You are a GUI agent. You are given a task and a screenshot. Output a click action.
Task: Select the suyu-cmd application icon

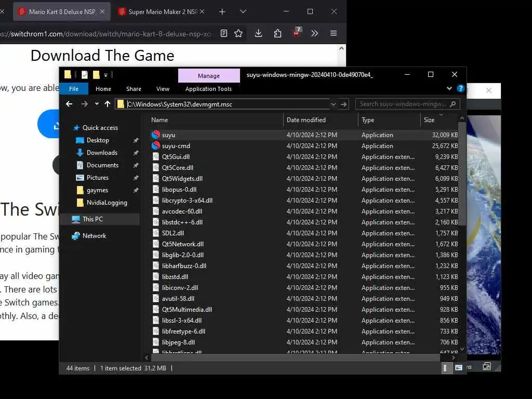(x=156, y=146)
